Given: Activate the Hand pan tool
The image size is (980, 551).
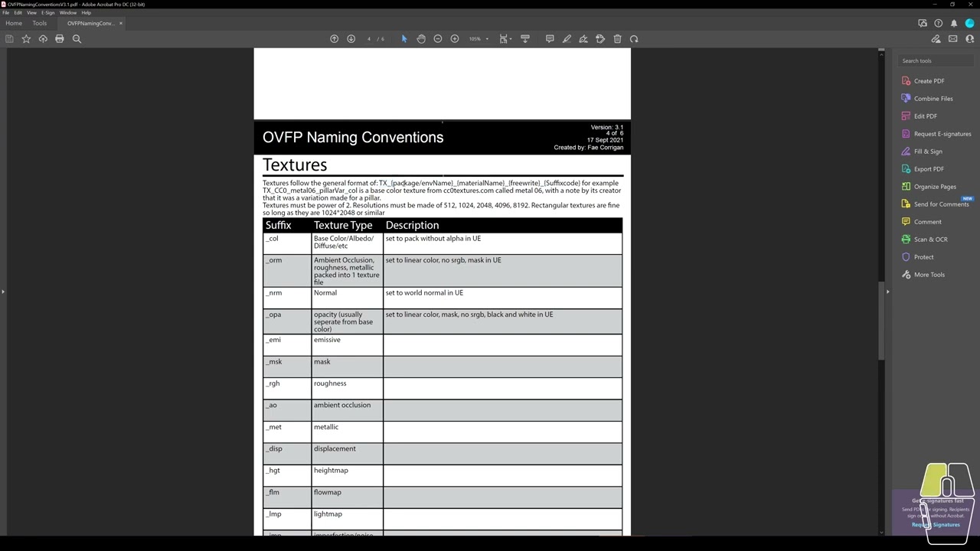Looking at the screenshot, I should 421,39.
